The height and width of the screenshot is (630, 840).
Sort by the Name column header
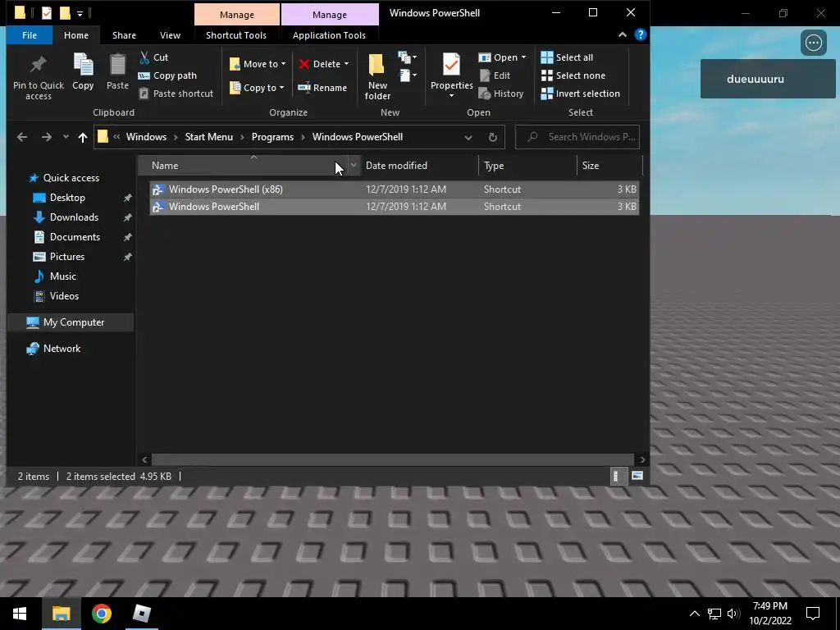243,166
